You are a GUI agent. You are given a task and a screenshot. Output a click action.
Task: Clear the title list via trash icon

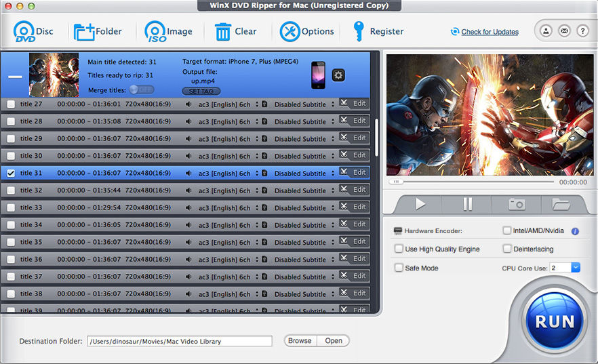[222, 32]
